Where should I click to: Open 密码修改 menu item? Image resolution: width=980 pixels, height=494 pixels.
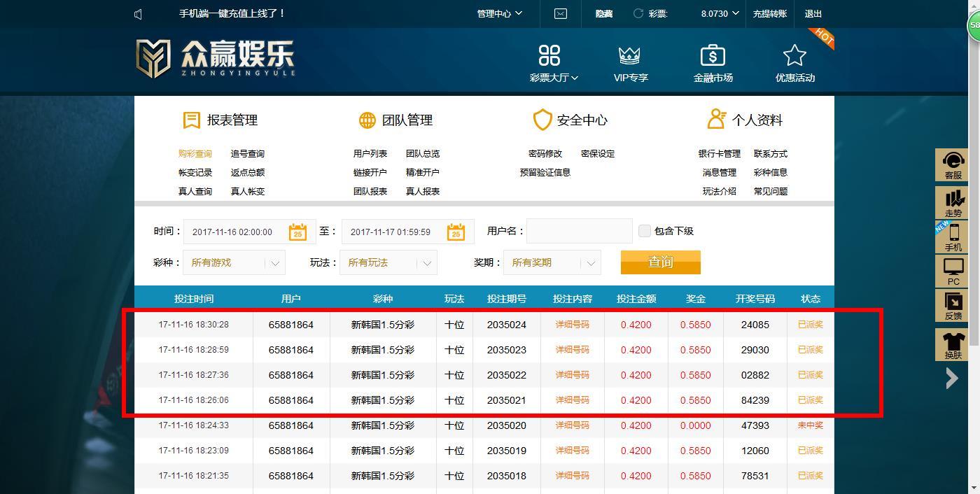tap(545, 154)
